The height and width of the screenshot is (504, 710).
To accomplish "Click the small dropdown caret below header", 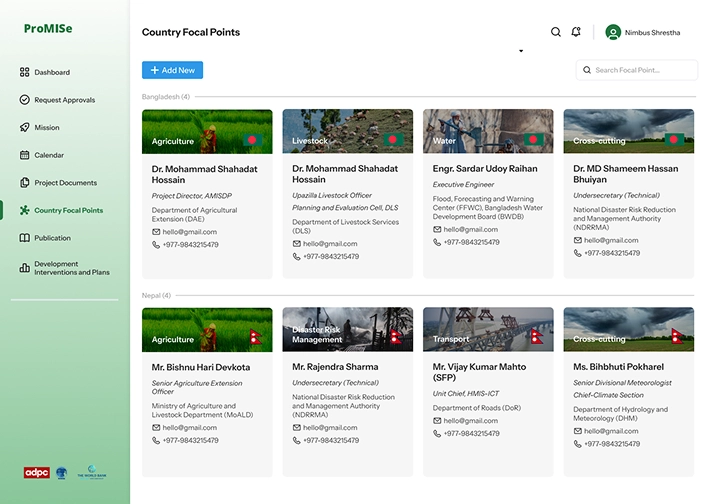I will 521,51.
